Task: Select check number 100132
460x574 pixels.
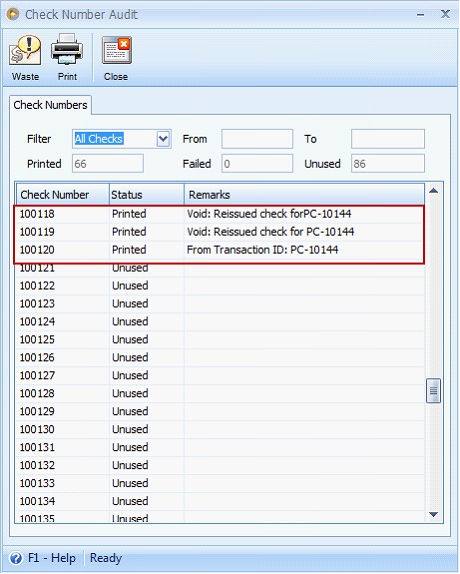Action: pyautogui.click(x=37, y=465)
